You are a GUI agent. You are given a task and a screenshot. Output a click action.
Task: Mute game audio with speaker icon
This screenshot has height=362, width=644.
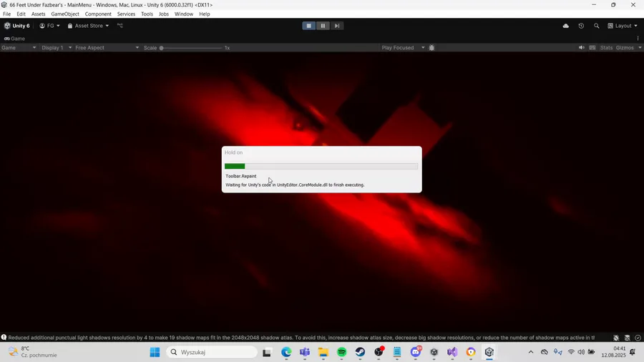(x=581, y=48)
